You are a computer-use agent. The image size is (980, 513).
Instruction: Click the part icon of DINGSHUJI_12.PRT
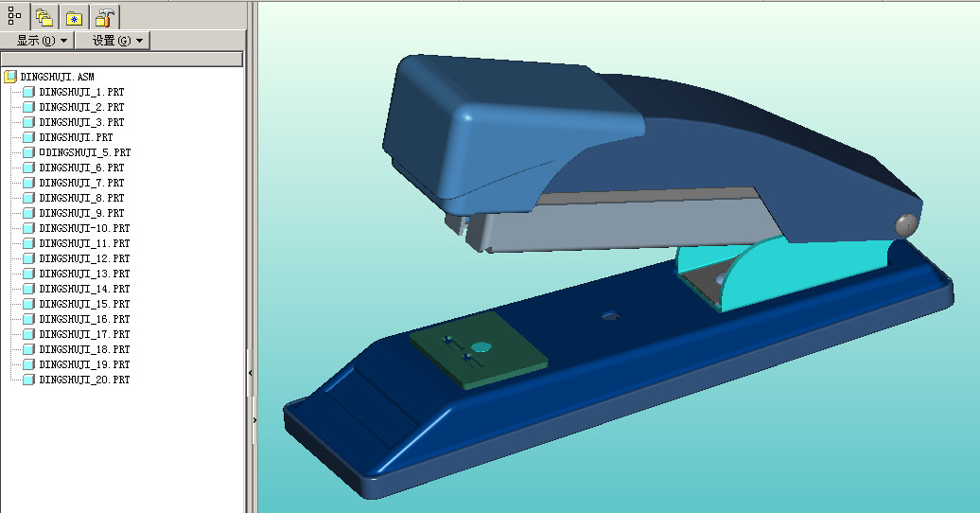(28, 258)
